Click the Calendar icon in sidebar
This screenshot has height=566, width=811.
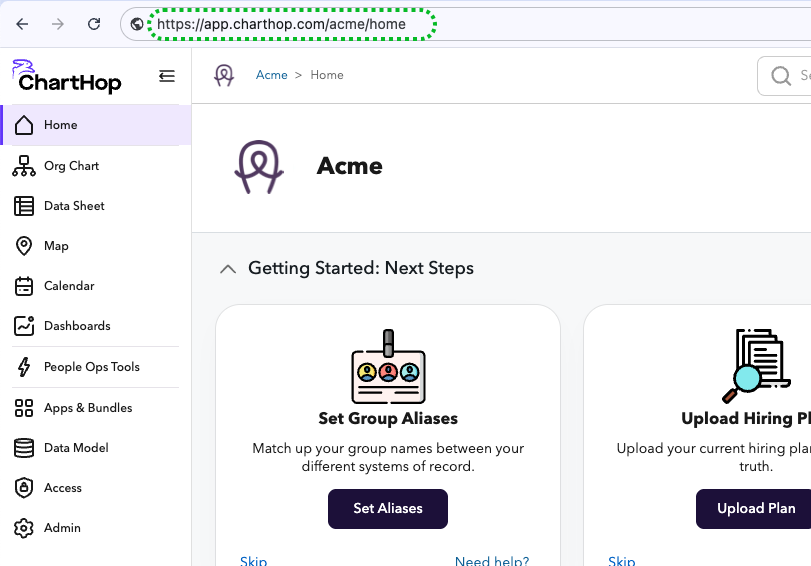tap(24, 286)
